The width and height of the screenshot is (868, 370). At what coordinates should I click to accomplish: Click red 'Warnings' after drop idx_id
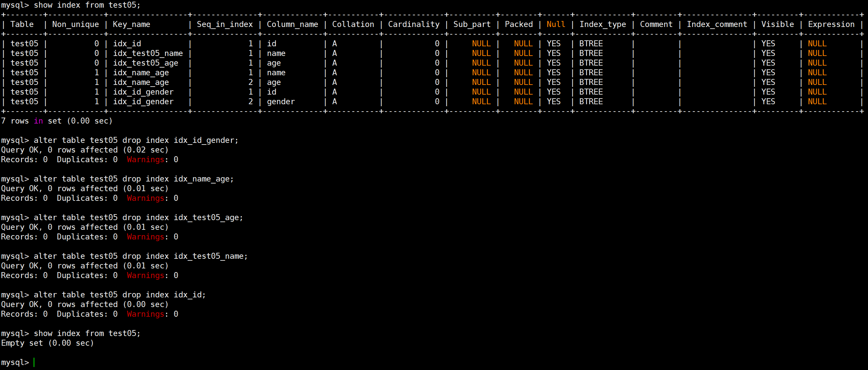(x=146, y=314)
